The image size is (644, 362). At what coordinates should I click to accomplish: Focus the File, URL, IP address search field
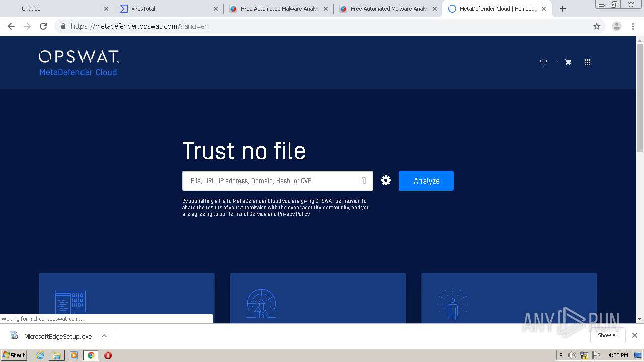(x=278, y=180)
